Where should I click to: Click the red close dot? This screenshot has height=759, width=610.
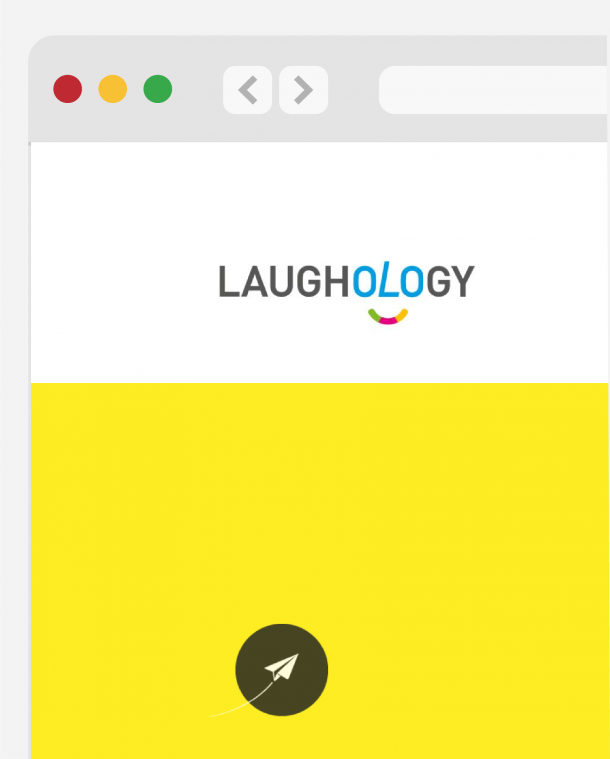(68, 89)
